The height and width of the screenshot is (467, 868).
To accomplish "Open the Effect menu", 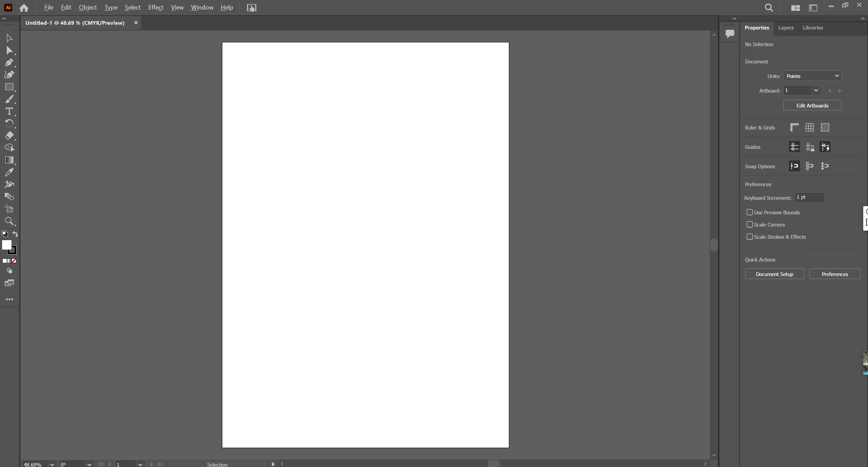I will click(155, 7).
